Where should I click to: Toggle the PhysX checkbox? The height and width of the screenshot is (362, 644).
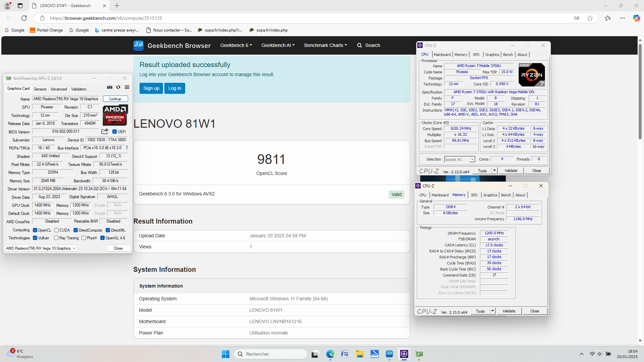tap(84, 238)
